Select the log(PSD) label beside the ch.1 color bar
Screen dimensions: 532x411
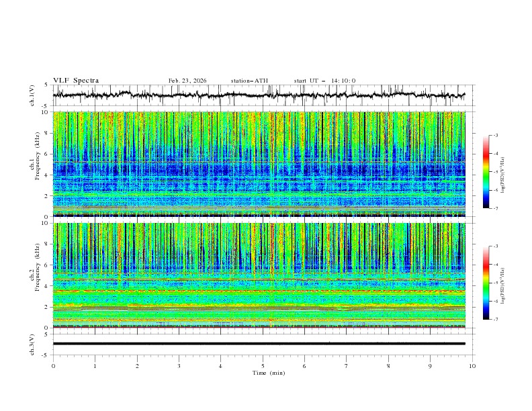tap(504, 175)
